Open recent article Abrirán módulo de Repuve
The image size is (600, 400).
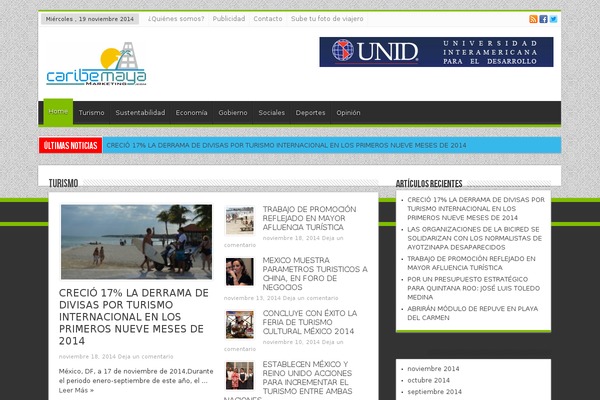point(473,313)
